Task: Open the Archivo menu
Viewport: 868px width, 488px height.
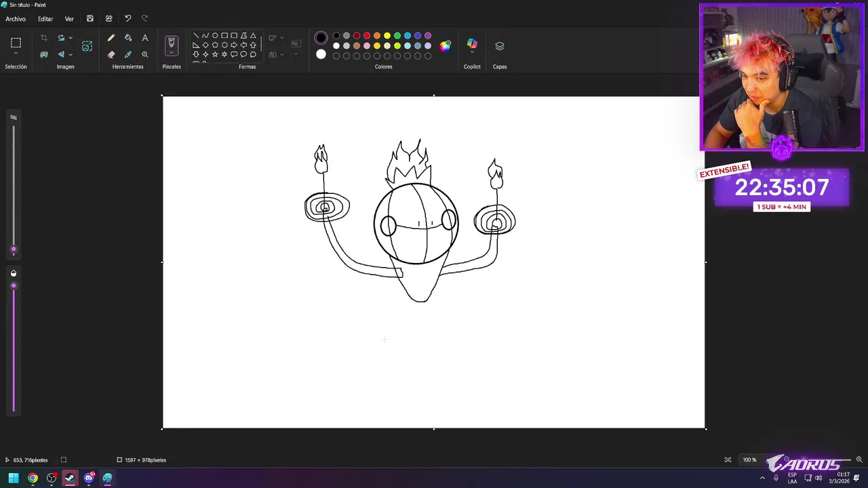Action: tap(16, 19)
